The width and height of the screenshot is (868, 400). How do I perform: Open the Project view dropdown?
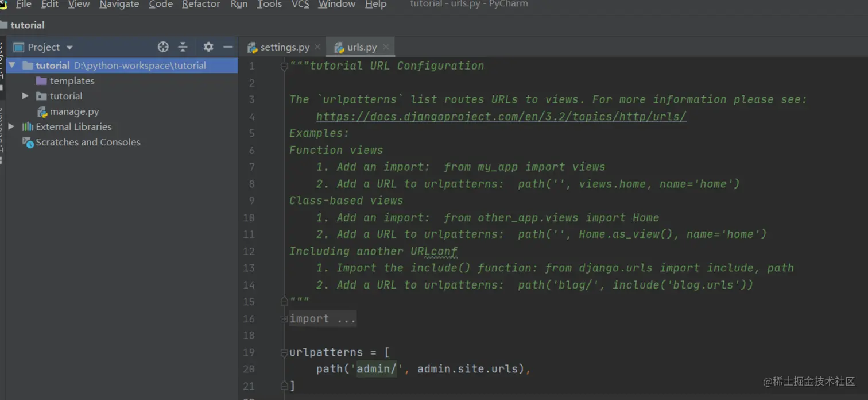point(69,48)
